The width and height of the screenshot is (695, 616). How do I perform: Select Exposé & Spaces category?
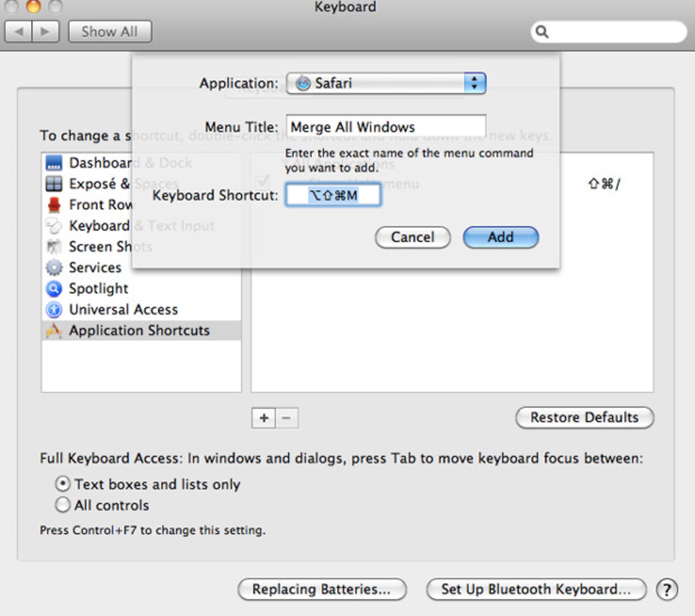[x=141, y=184]
